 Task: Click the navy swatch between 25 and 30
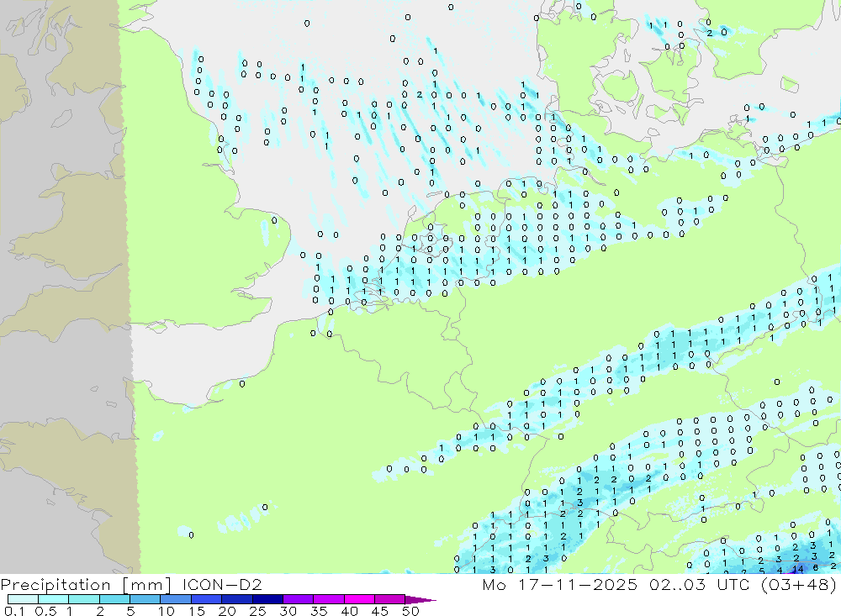(267, 599)
